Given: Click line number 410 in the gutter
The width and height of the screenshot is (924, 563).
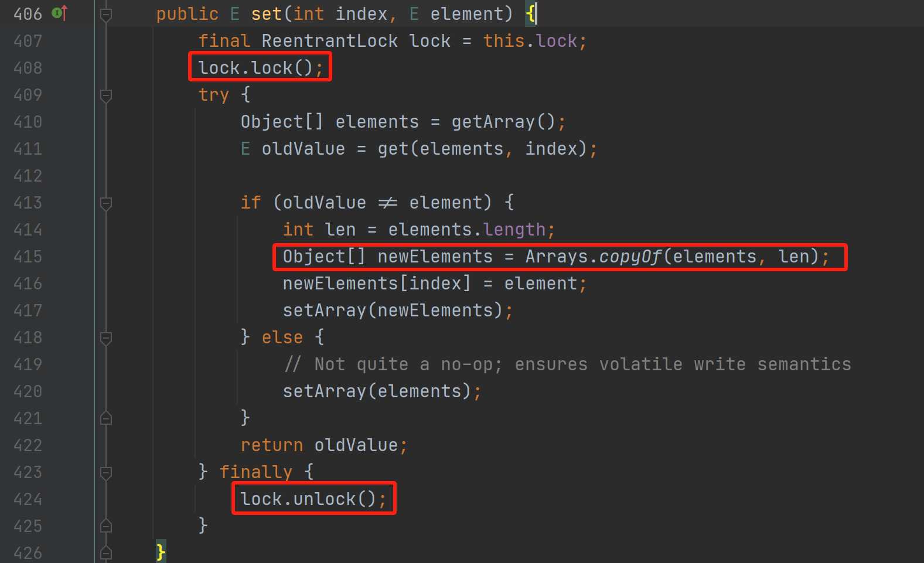Looking at the screenshot, I should [x=28, y=122].
